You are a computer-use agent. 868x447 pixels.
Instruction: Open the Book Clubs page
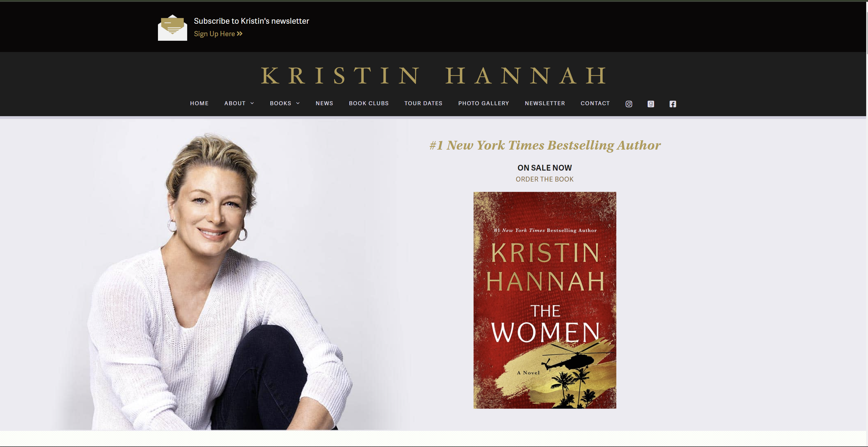pos(369,103)
